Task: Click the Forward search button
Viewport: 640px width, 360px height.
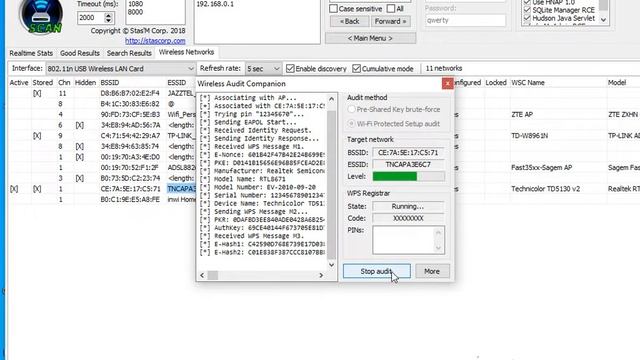Action: (390, 22)
